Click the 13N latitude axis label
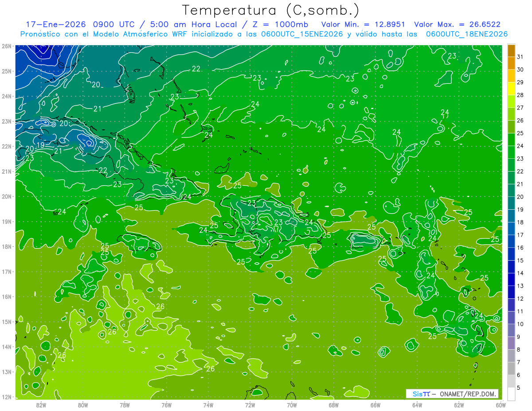 (x=6, y=372)
